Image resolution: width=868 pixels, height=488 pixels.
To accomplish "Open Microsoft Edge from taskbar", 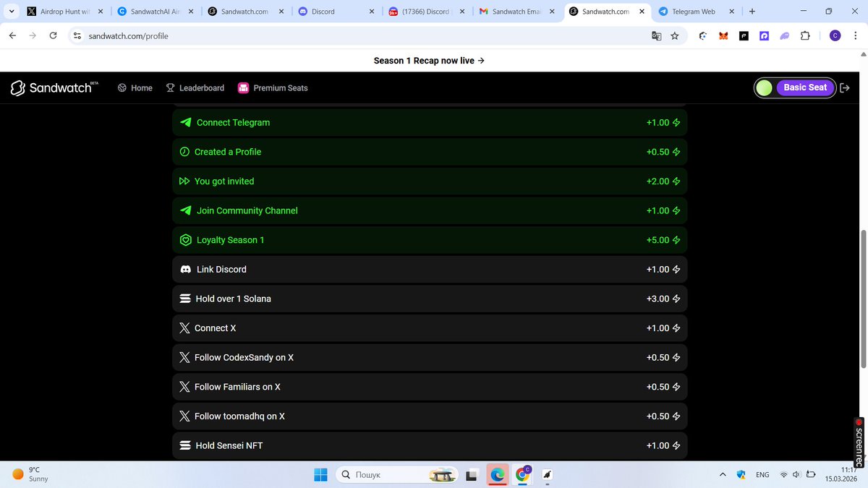I will (497, 475).
